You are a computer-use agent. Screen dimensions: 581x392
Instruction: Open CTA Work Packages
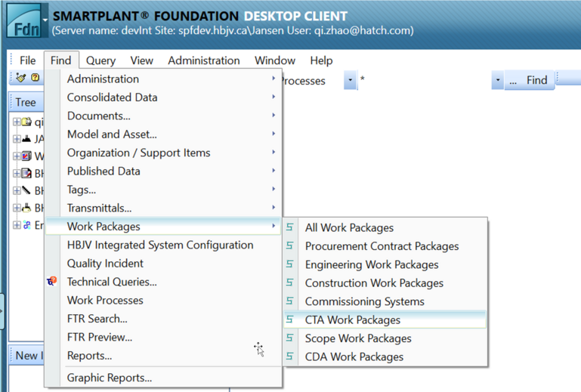pos(385,319)
